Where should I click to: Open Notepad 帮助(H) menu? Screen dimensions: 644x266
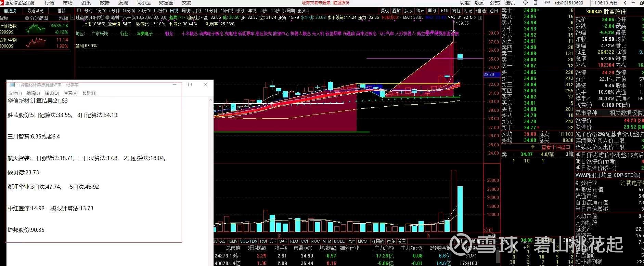89,93
